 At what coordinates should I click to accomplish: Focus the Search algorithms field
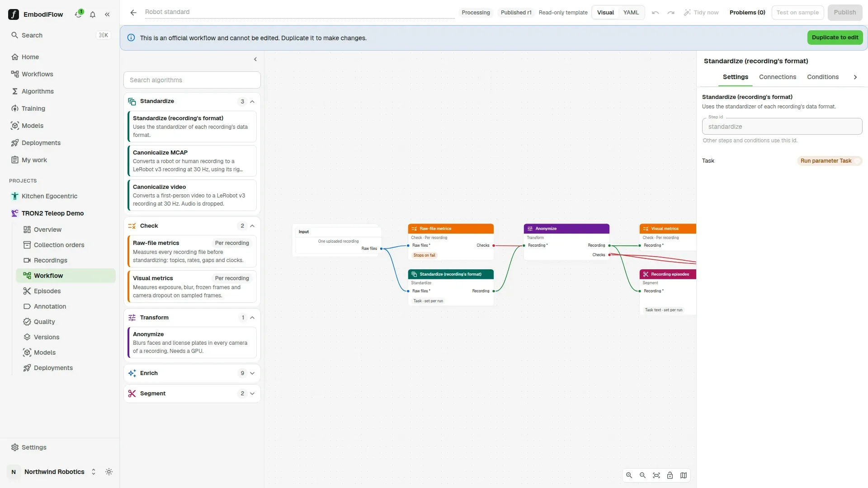pyautogui.click(x=192, y=80)
